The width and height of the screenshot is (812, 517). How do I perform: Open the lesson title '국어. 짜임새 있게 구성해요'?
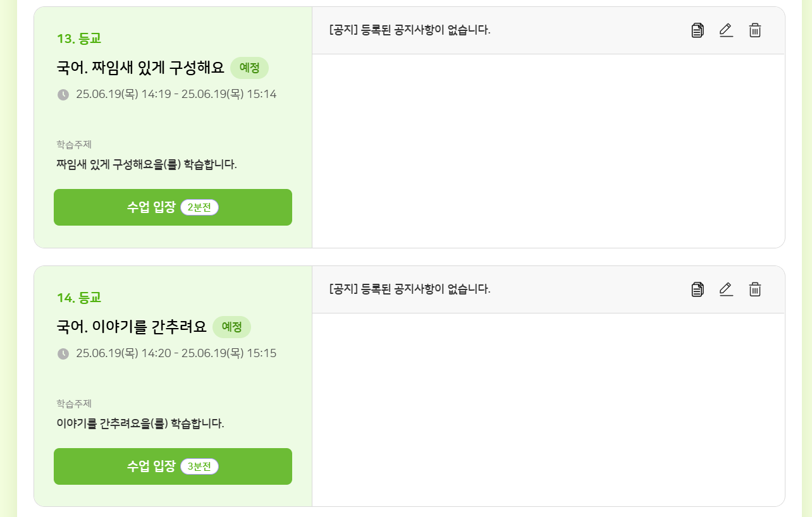click(140, 68)
